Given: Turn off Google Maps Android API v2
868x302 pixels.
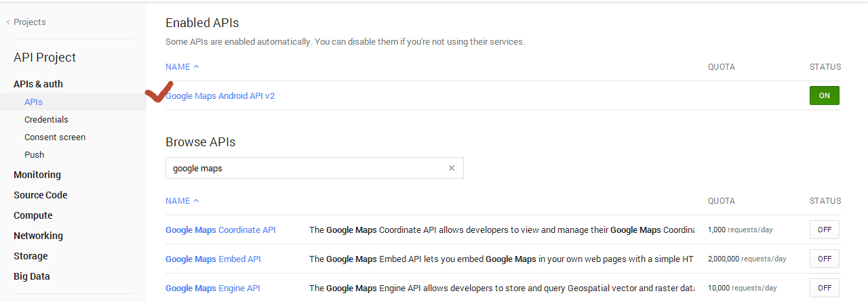Looking at the screenshot, I should click(x=824, y=95).
